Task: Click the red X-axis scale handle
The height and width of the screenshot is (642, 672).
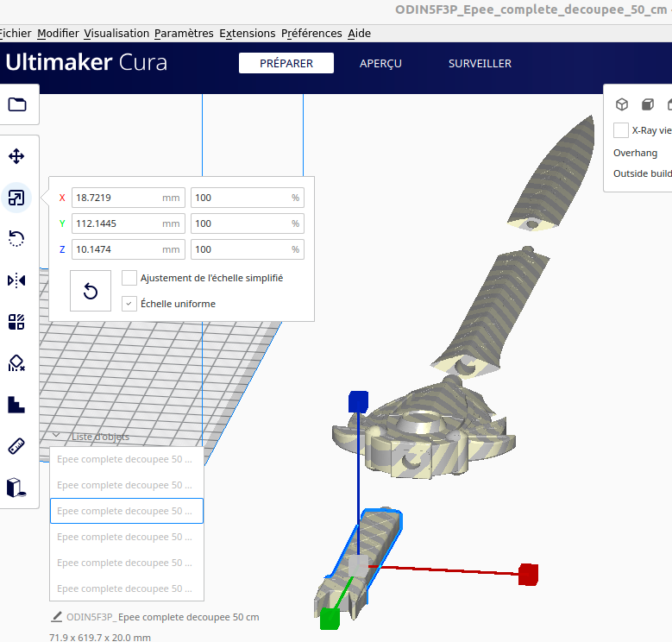Action: [528, 575]
